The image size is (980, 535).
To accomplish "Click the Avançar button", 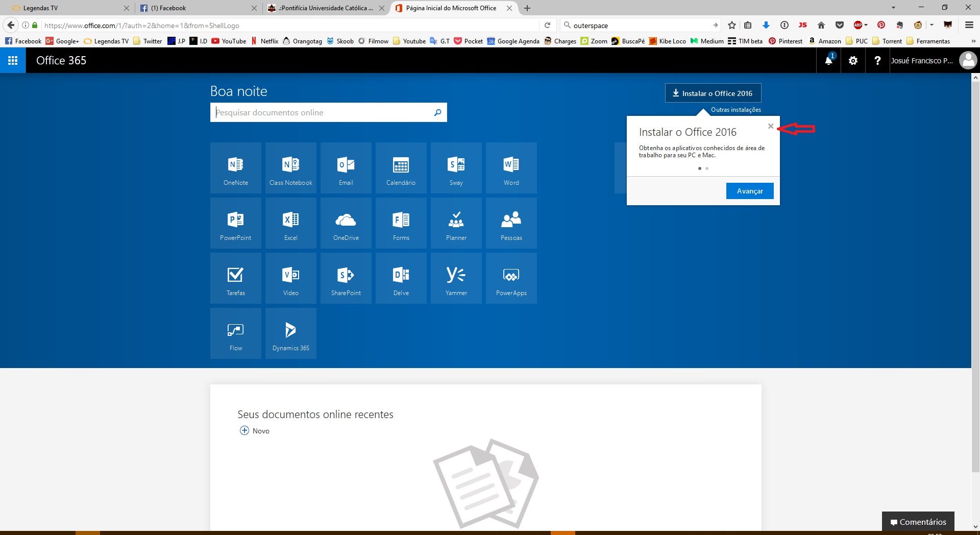I will [750, 191].
